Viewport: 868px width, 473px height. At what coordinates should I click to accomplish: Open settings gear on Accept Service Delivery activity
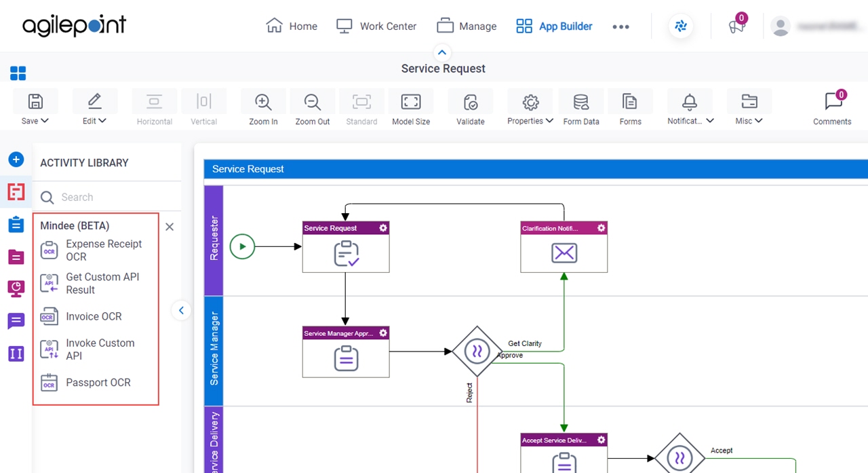601,440
